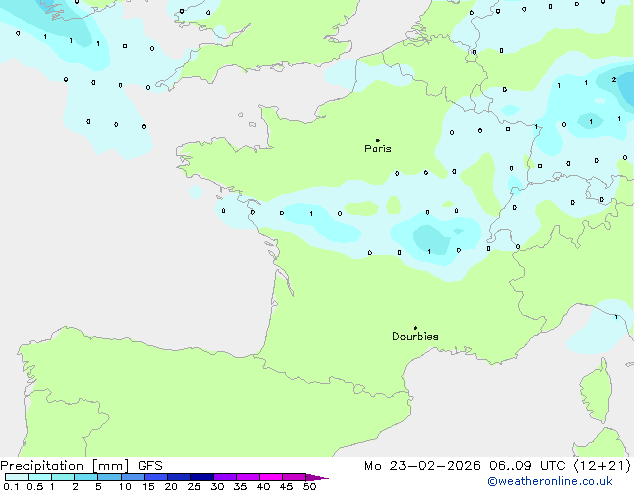The image size is (634, 490).
Task: Click the '(12+21)' forecast run text
Action: click(x=602, y=466)
